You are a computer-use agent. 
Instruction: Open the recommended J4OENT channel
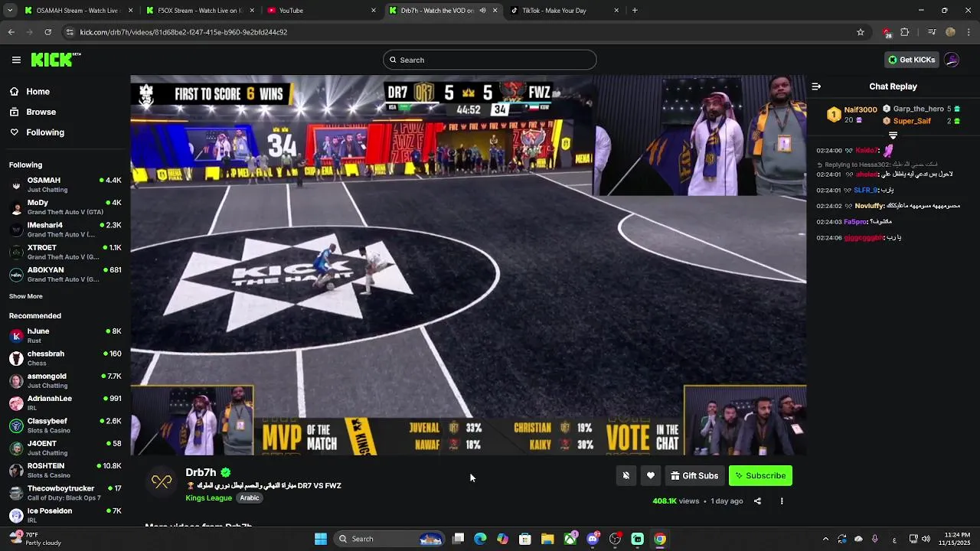[x=65, y=448]
